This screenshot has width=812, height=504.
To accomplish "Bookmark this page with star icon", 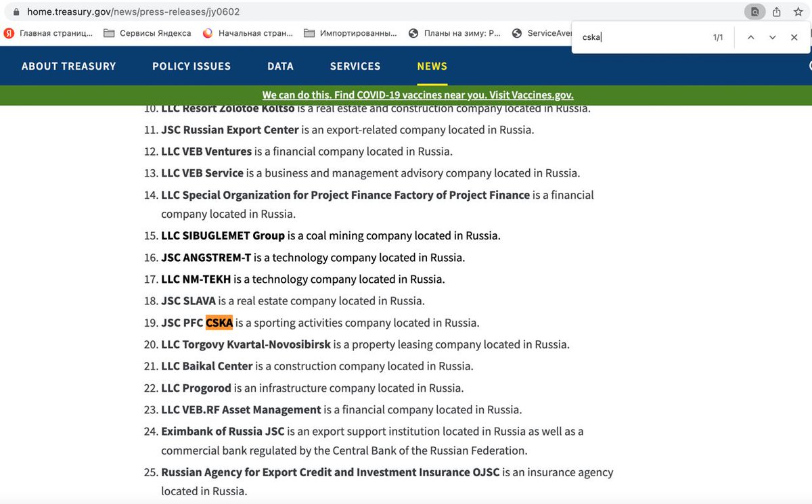I will [798, 12].
